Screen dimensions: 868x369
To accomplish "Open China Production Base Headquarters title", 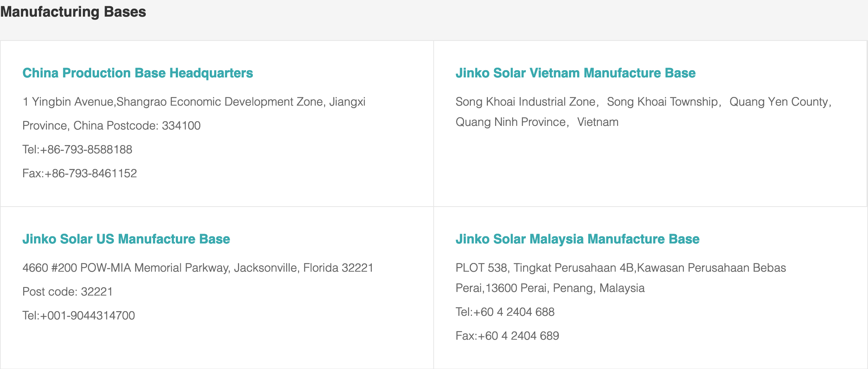I will click(x=137, y=73).
